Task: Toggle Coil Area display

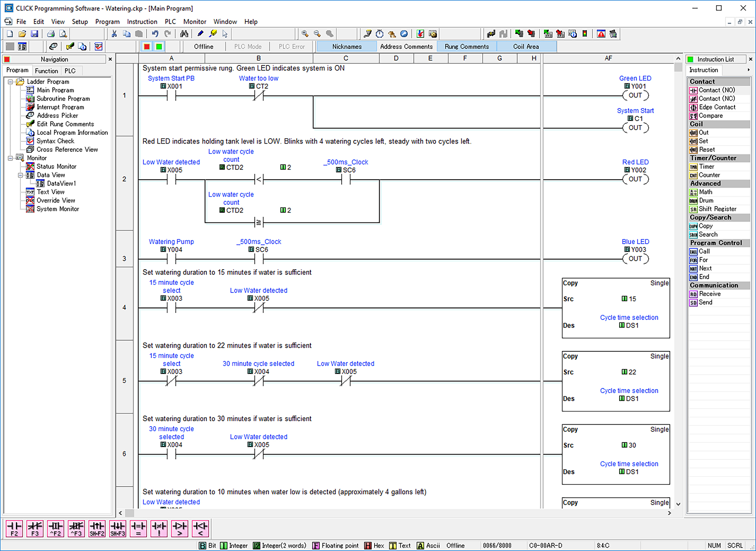Action: pos(527,46)
